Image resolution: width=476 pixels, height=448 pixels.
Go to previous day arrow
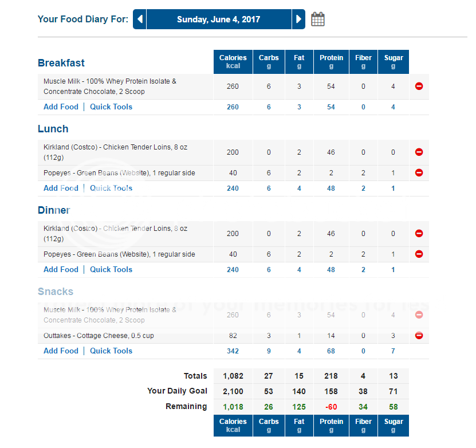[x=140, y=19]
